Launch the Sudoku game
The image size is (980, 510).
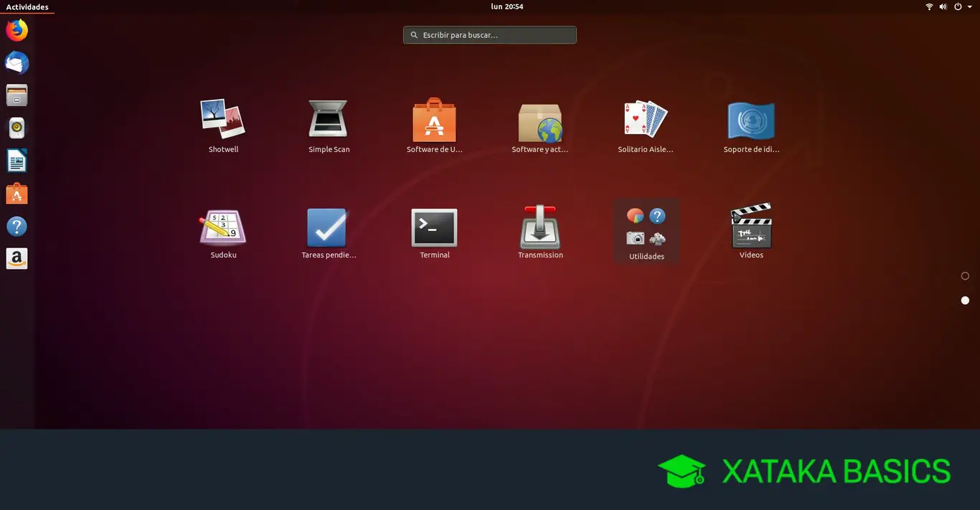tap(223, 231)
